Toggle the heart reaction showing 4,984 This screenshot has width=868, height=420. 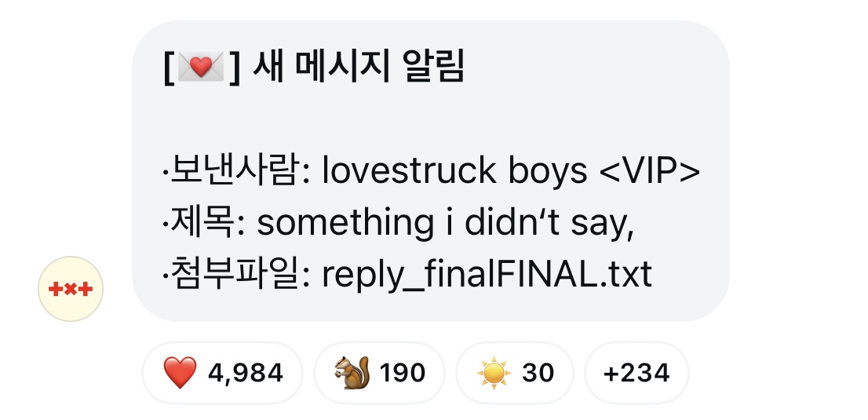click(x=222, y=373)
